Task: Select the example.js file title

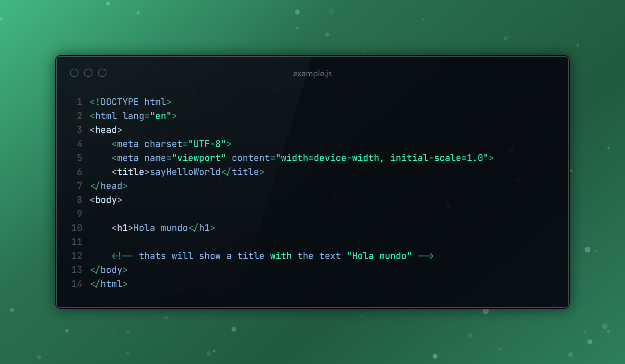Action: pos(312,74)
